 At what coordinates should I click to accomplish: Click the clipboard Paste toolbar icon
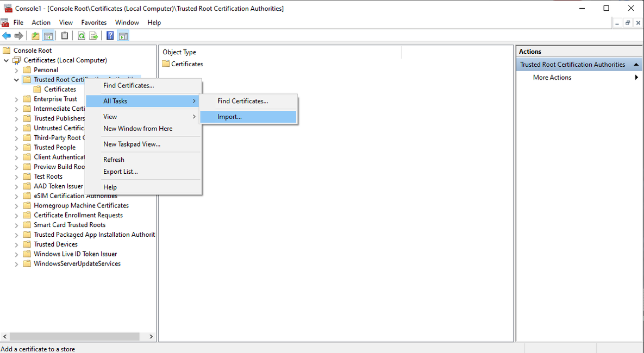tap(65, 36)
